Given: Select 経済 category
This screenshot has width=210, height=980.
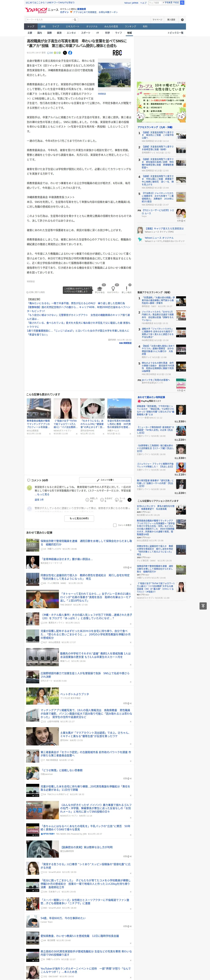Looking at the screenshot, I should click(59, 33).
